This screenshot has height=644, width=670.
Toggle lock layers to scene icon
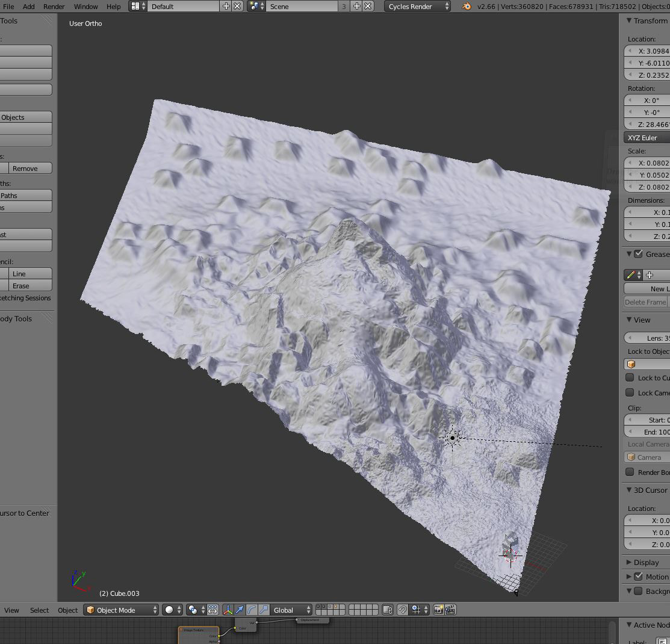coord(388,610)
